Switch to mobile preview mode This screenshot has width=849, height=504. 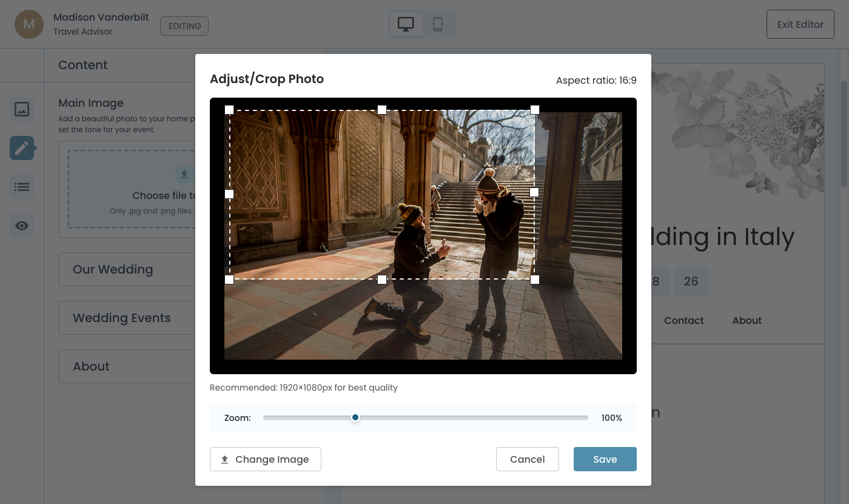[x=438, y=24]
